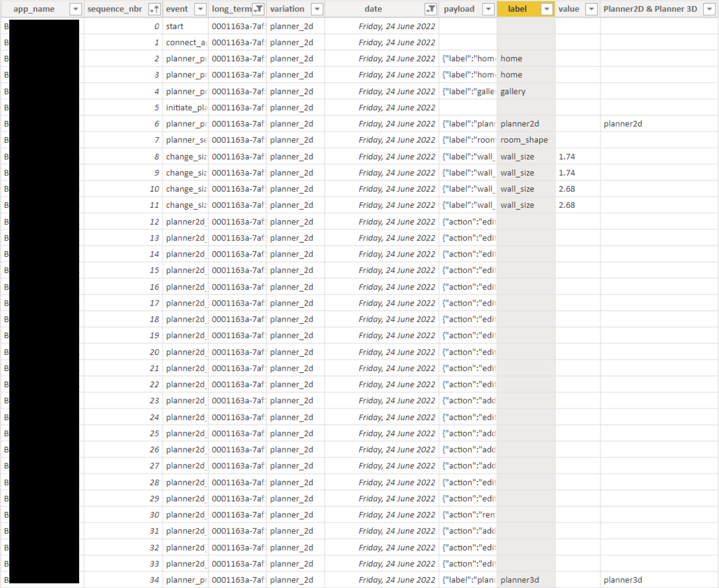The height and width of the screenshot is (588, 719).
Task: Open the long_term column filter button
Action: pyautogui.click(x=258, y=9)
